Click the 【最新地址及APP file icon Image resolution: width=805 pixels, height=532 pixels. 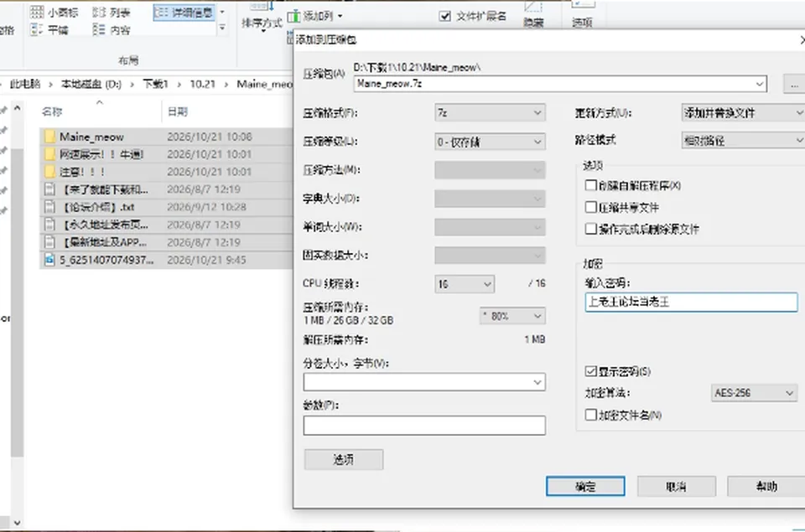pos(49,241)
